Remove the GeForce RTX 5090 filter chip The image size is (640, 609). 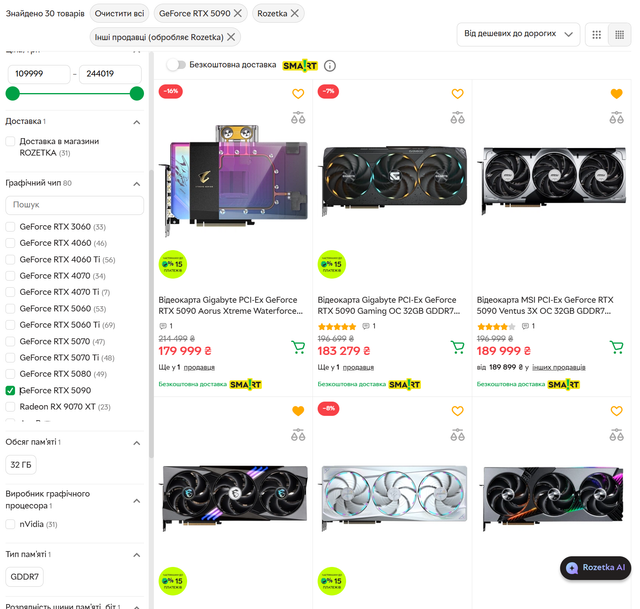tap(238, 13)
